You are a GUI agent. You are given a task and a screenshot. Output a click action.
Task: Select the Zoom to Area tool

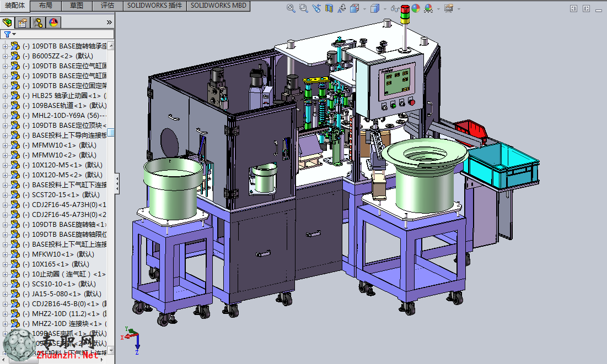coord(303,8)
